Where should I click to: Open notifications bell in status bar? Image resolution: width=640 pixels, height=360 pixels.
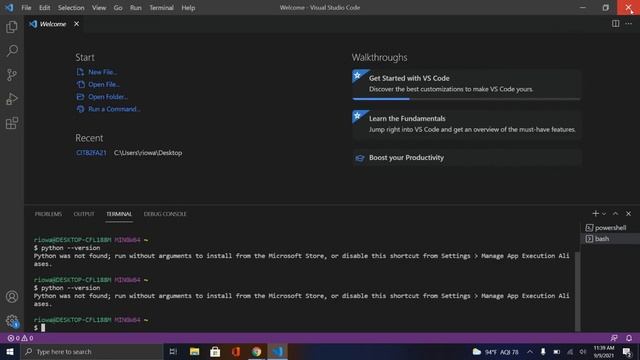click(x=629, y=338)
